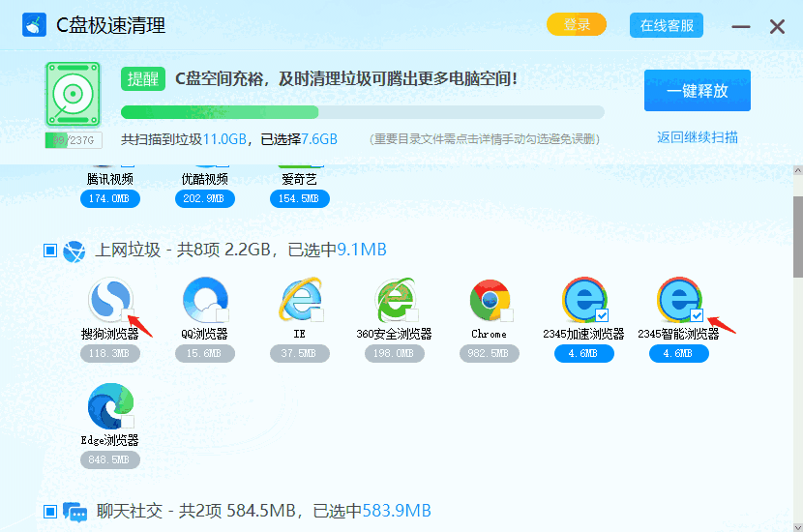Open 爱奇艺 154.5MB size detail
Viewport: 803px width, 532px height.
click(x=300, y=198)
